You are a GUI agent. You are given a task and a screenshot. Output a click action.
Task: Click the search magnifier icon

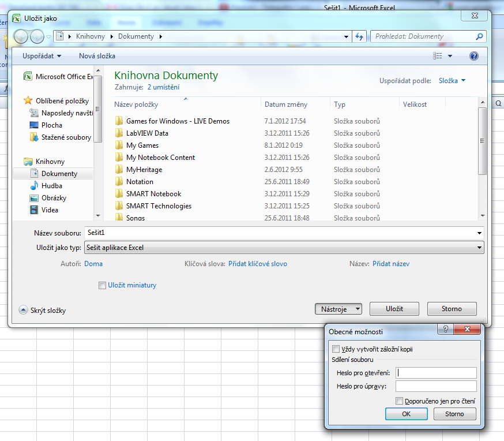pos(479,37)
